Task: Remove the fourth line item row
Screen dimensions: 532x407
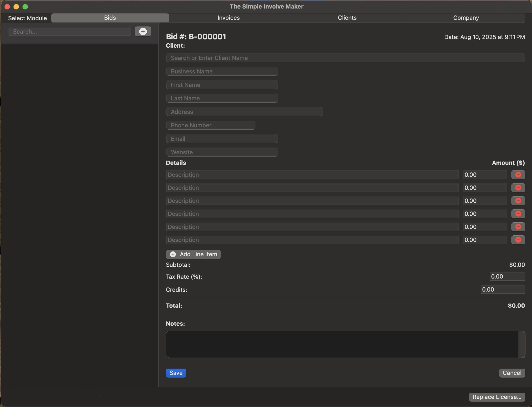Action: tap(518, 214)
